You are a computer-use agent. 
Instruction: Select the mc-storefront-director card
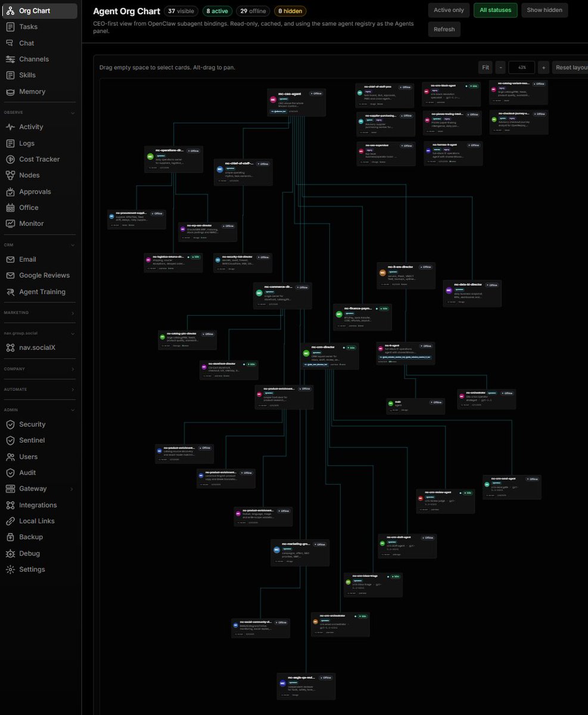229,370
